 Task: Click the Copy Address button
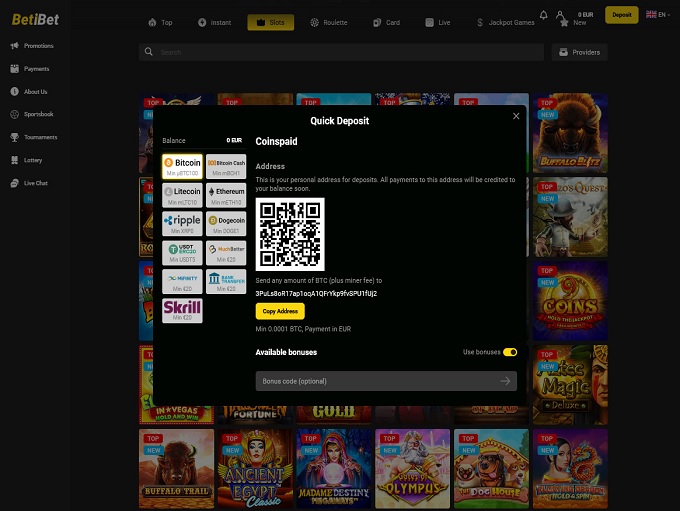tap(280, 312)
